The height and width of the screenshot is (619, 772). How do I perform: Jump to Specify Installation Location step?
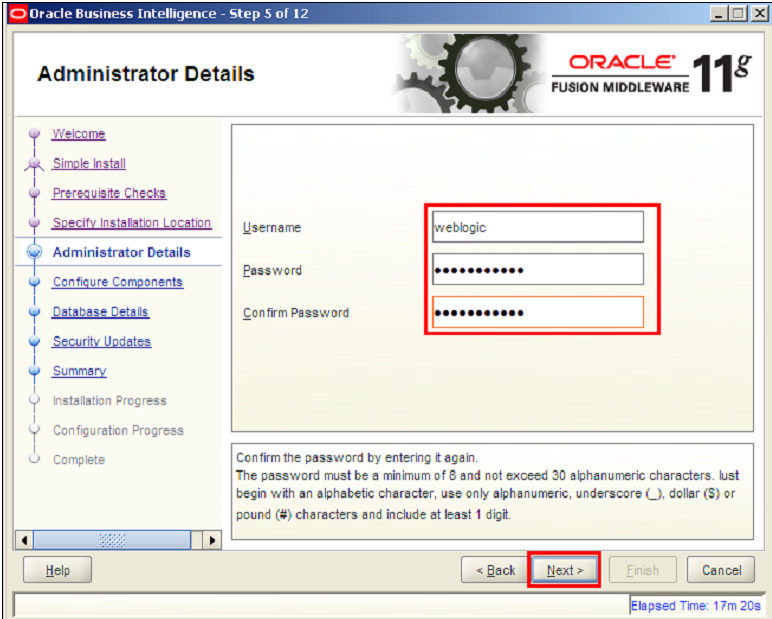pos(132,223)
